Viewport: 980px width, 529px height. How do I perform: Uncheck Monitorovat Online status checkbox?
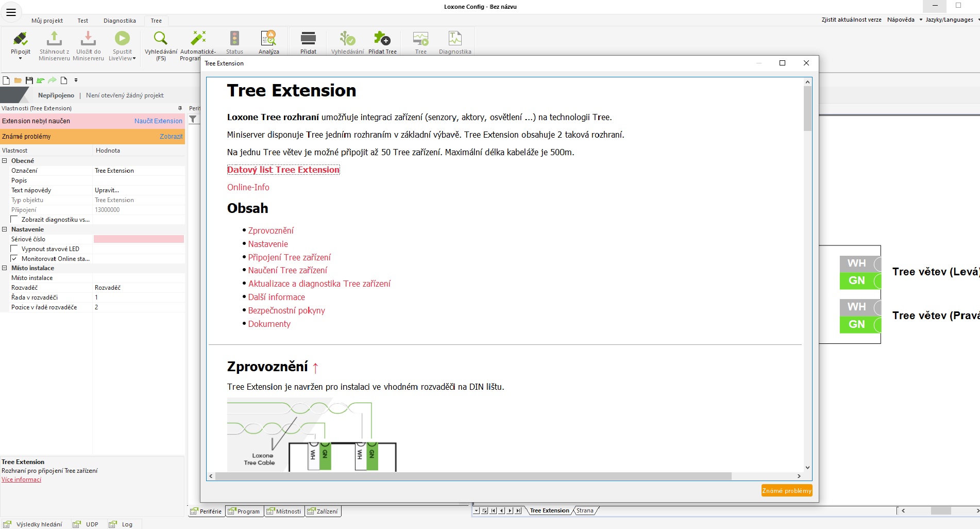click(15, 259)
